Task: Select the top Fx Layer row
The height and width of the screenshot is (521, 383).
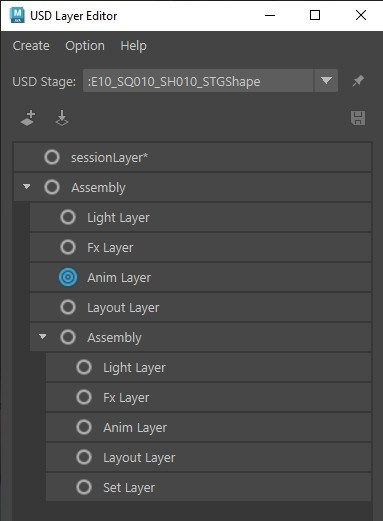Action: 201,247
